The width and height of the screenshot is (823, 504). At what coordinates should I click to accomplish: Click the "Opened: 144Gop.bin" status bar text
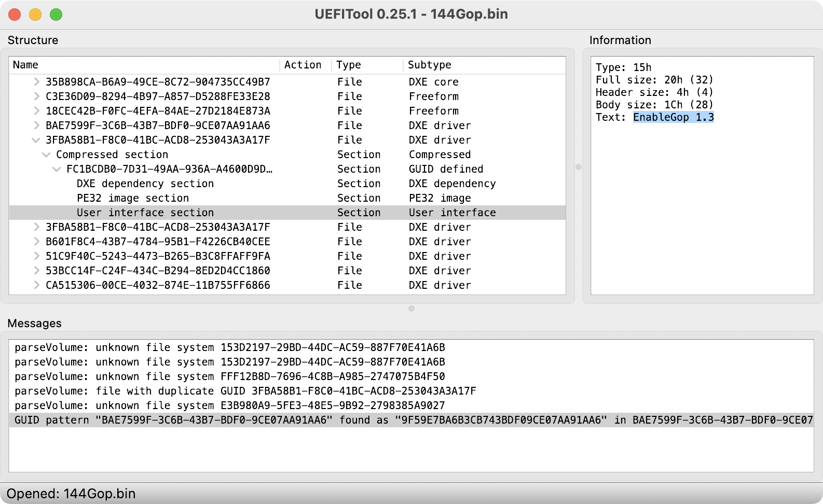pos(71,494)
